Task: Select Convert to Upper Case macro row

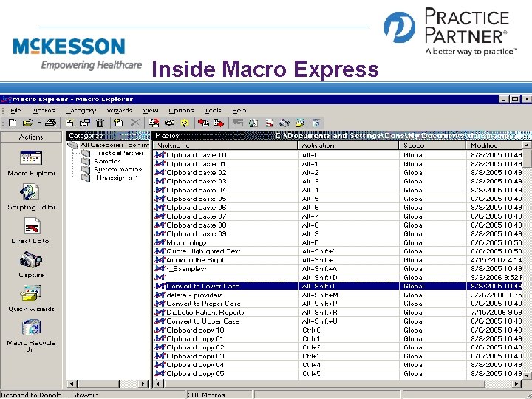Action: pos(338,321)
